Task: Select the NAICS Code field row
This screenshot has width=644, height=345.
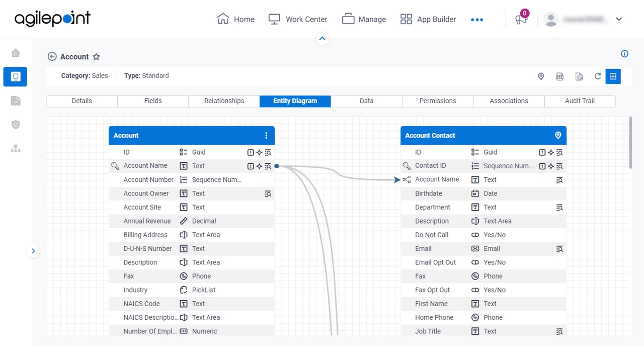Action: (x=192, y=304)
